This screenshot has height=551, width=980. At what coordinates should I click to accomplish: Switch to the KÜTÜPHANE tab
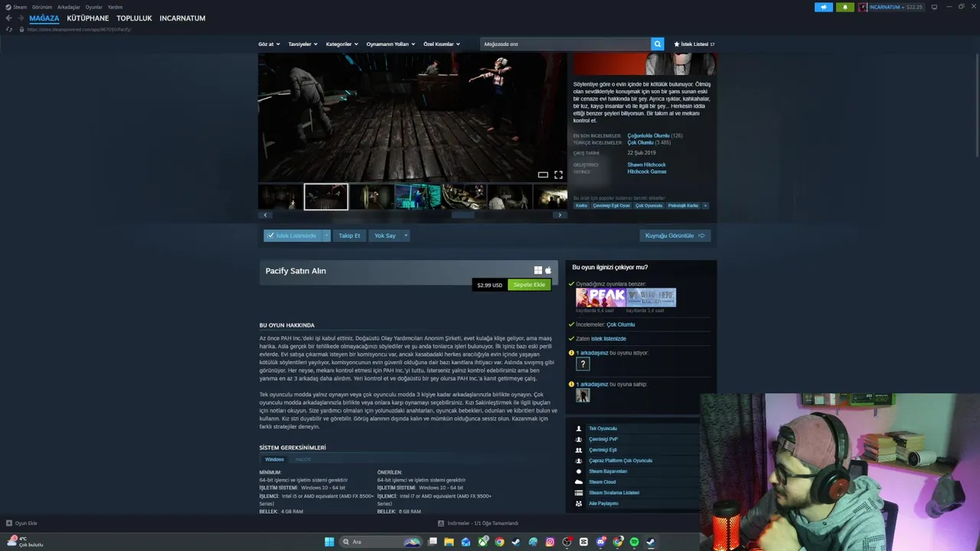(x=88, y=18)
